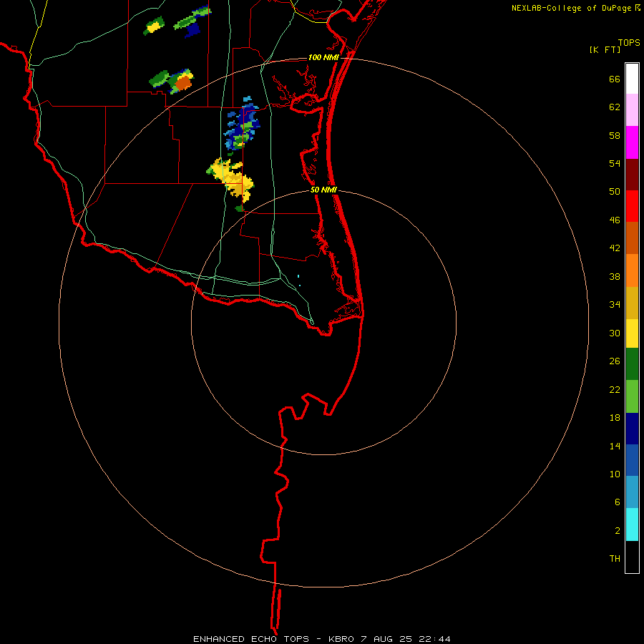644x644 pixels.
Task: Click the "NEXLAB-College of DuPage" header text
Action: 571,8
